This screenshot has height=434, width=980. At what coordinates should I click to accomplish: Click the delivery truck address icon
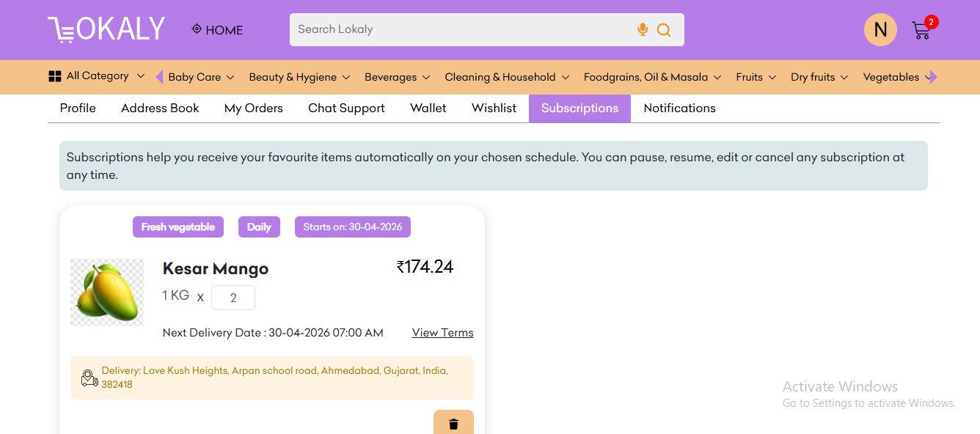(89, 378)
